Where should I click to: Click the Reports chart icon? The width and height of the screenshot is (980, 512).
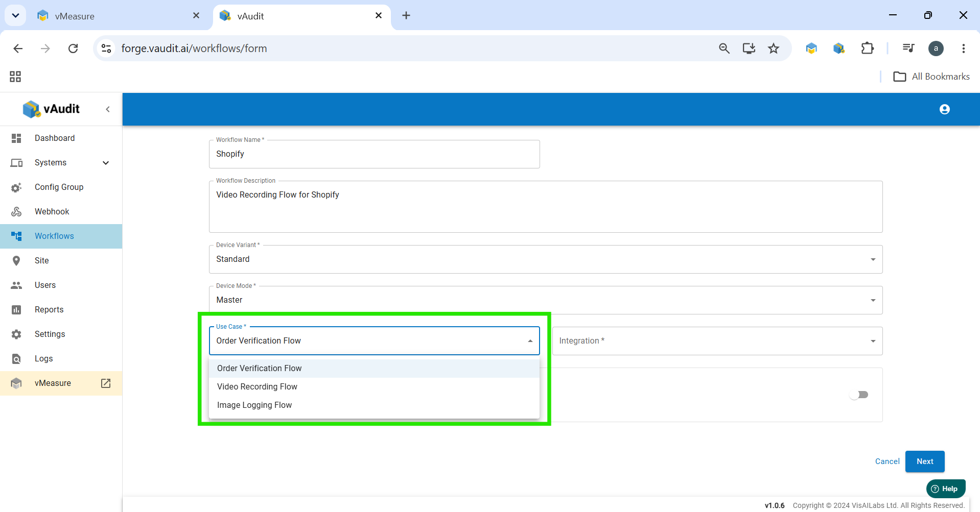point(16,310)
